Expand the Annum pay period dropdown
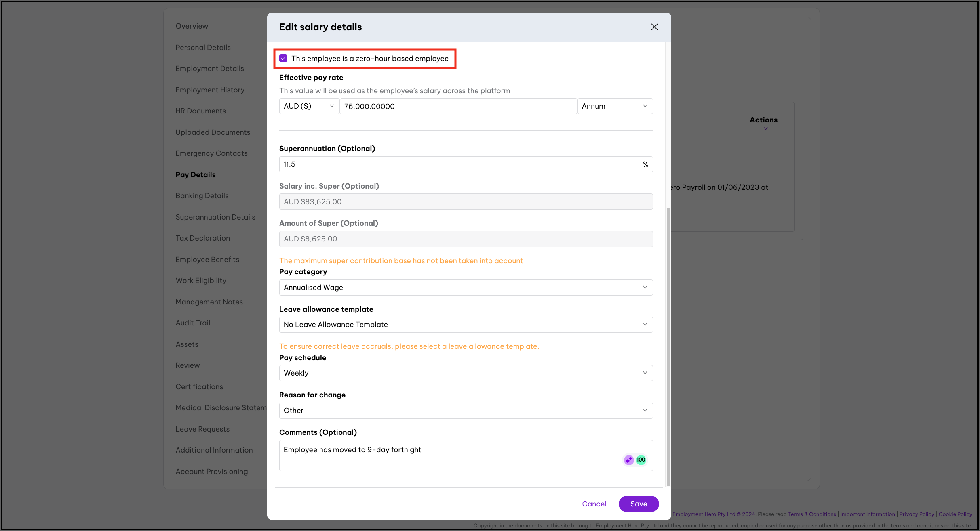This screenshot has width=980, height=531. coord(614,106)
